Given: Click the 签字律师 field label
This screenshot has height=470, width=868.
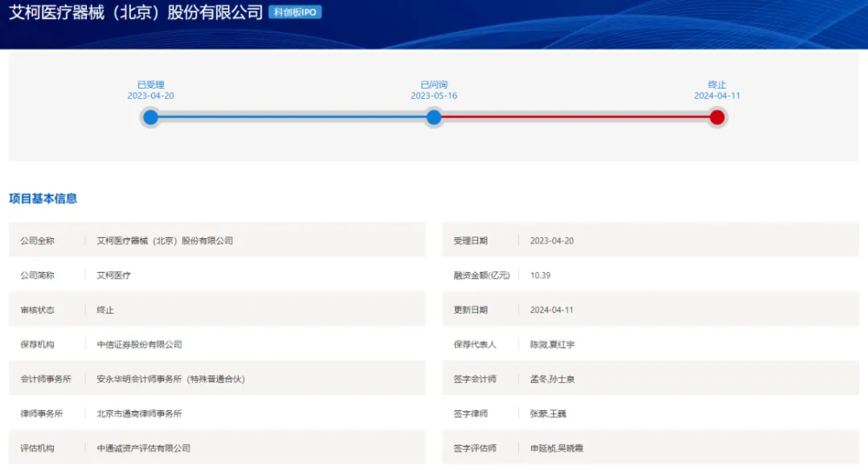Looking at the screenshot, I should click(470, 414).
